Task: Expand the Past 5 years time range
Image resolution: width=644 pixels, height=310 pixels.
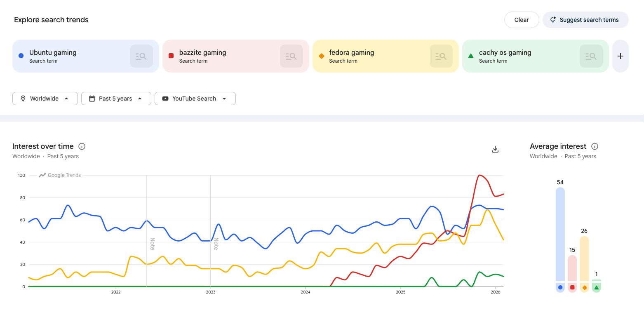Action: point(116,99)
